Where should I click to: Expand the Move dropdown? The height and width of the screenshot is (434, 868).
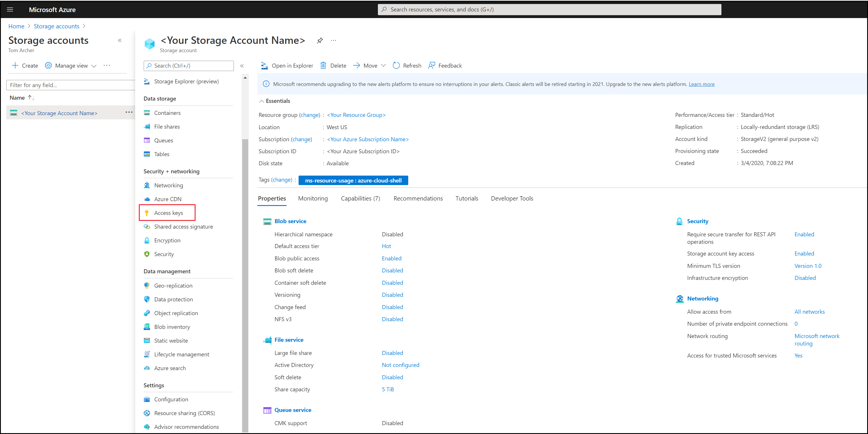[384, 65]
